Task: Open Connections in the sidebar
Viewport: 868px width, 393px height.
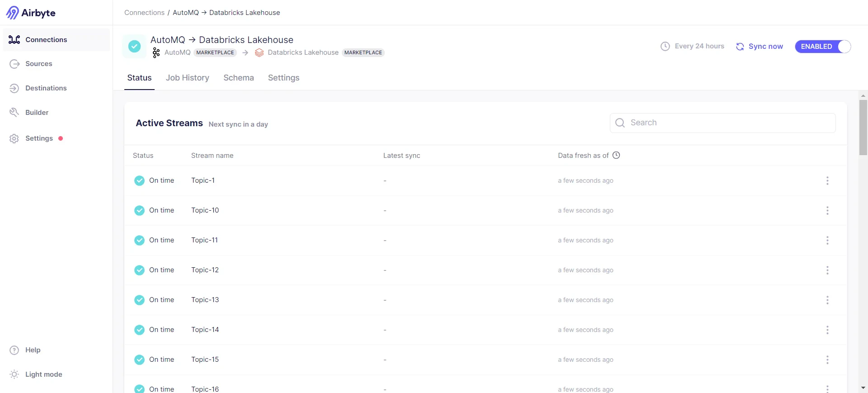Action: tap(57, 40)
